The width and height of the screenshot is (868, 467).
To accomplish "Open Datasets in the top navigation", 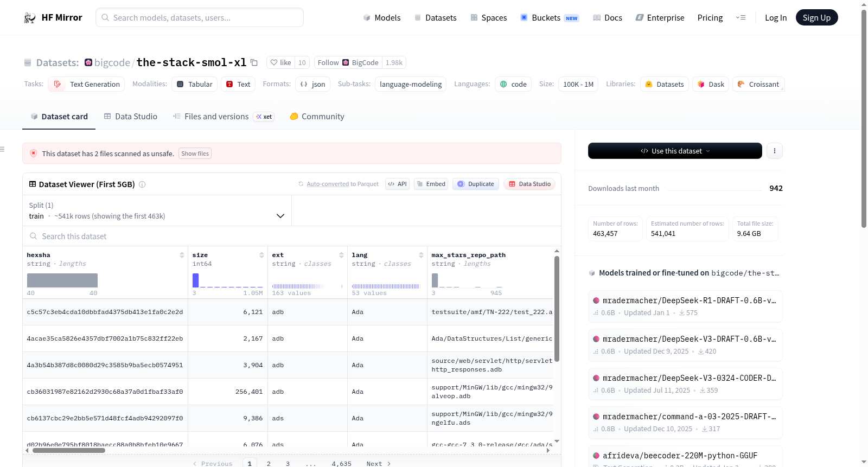I will point(435,18).
